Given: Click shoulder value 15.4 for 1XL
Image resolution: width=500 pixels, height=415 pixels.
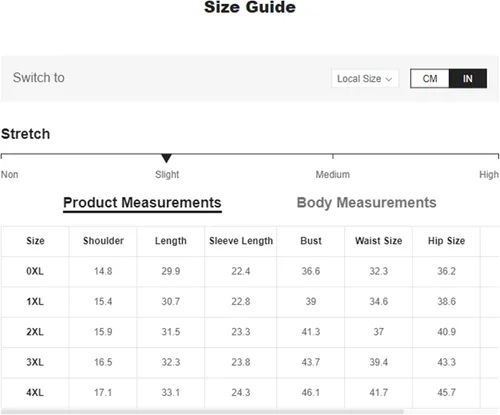Looking at the screenshot, I should [103, 301].
